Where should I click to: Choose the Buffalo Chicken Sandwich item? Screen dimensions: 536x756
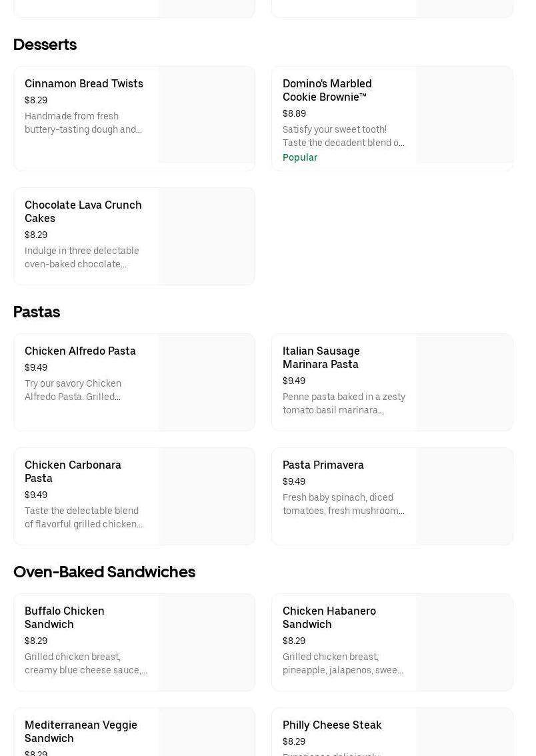[64, 618]
